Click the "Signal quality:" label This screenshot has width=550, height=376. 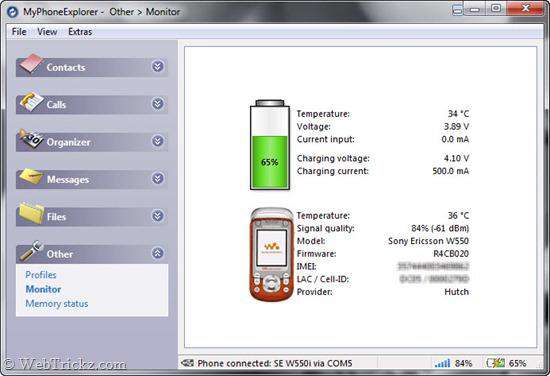point(326,228)
